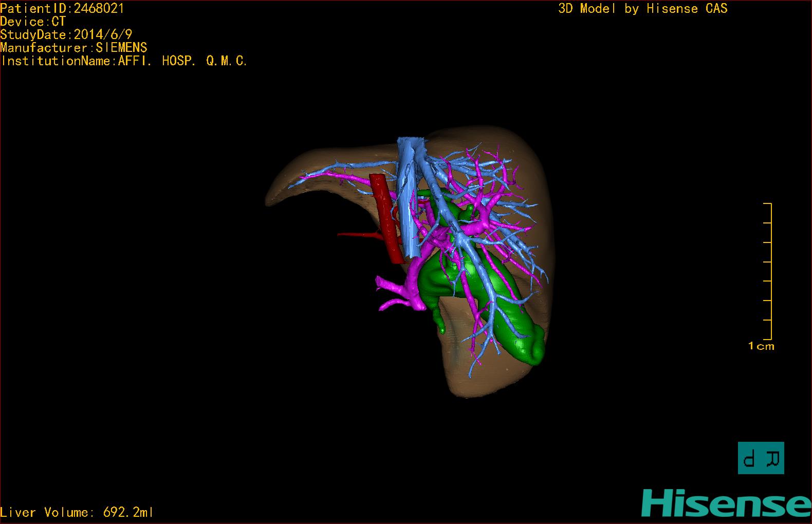Click the 1cm scale label
Image resolution: width=812 pixels, height=524 pixels.
click(x=761, y=346)
